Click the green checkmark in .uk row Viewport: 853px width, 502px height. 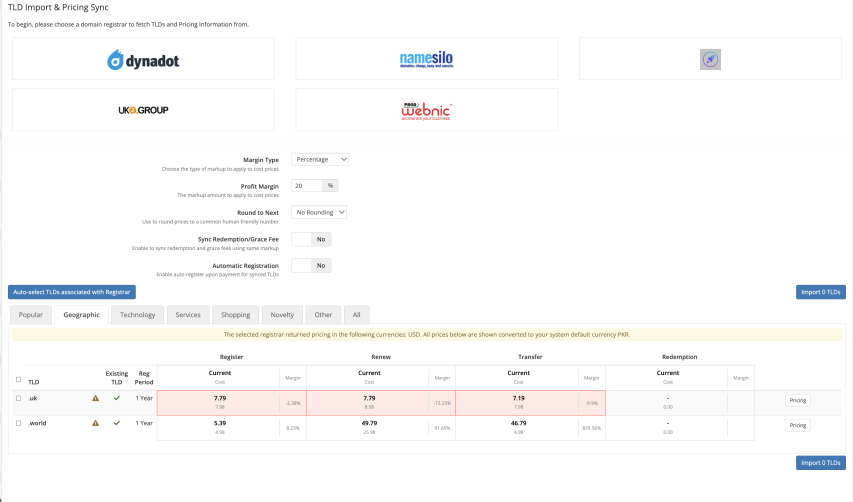(x=116, y=398)
